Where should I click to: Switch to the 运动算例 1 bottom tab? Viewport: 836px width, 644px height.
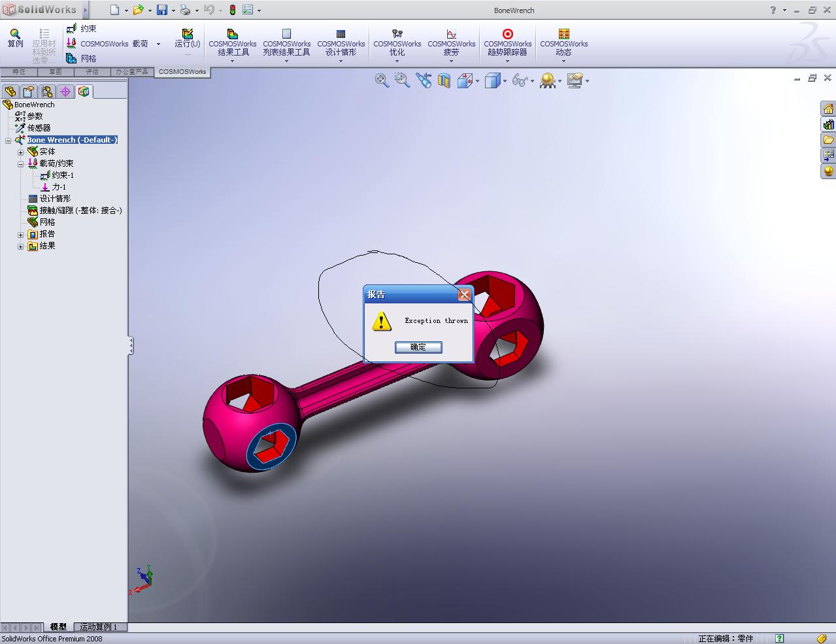(x=99, y=627)
